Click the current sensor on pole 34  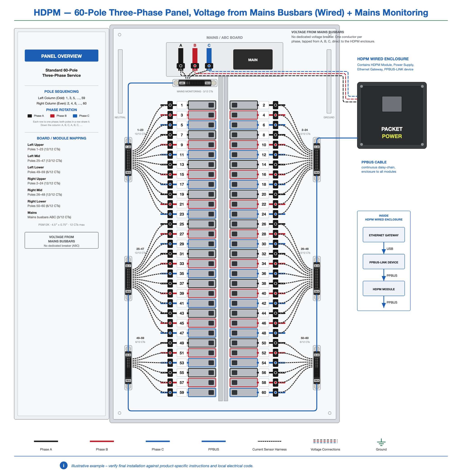[x=275, y=263]
